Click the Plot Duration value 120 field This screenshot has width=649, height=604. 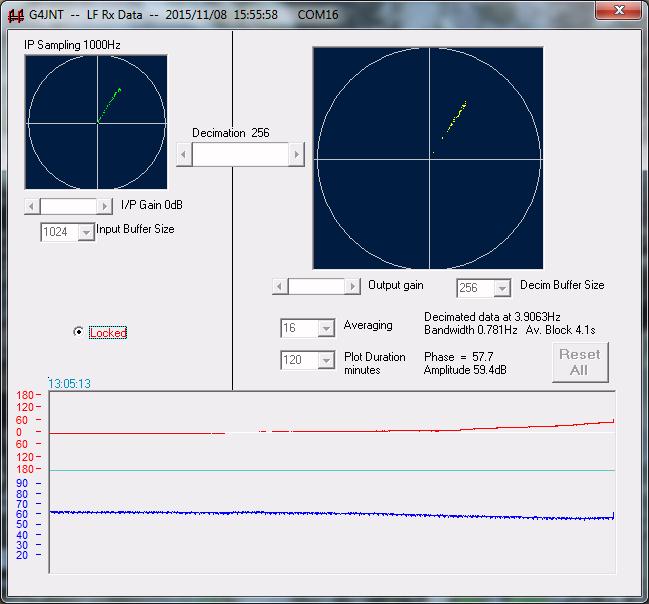click(300, 360)
